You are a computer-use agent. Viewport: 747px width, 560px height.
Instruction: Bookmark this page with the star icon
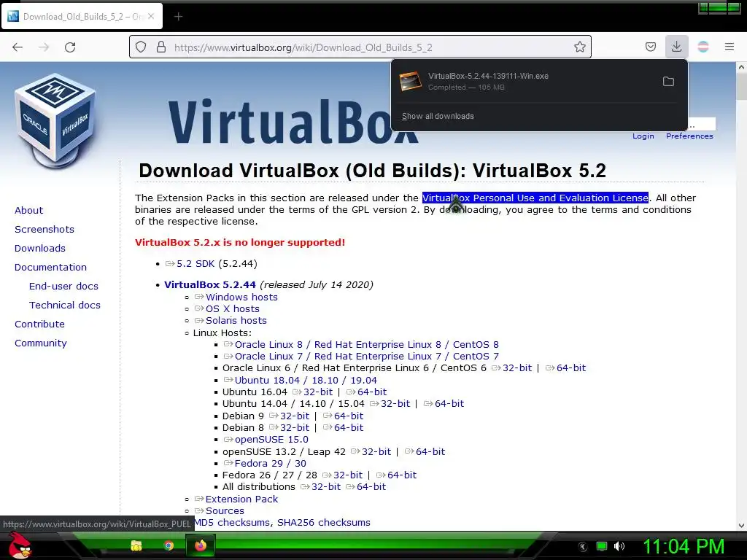click(x=579, y=47)
